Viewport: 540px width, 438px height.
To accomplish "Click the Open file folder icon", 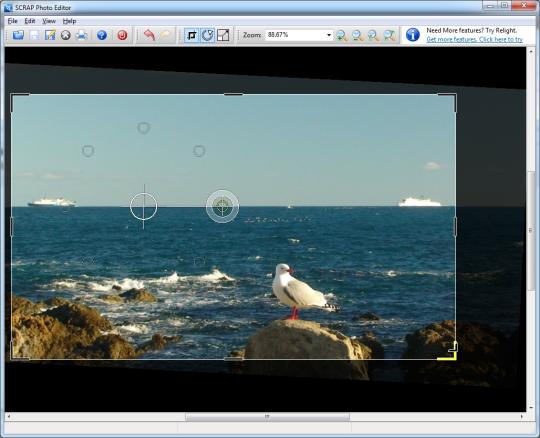I will tap(18, 35).
